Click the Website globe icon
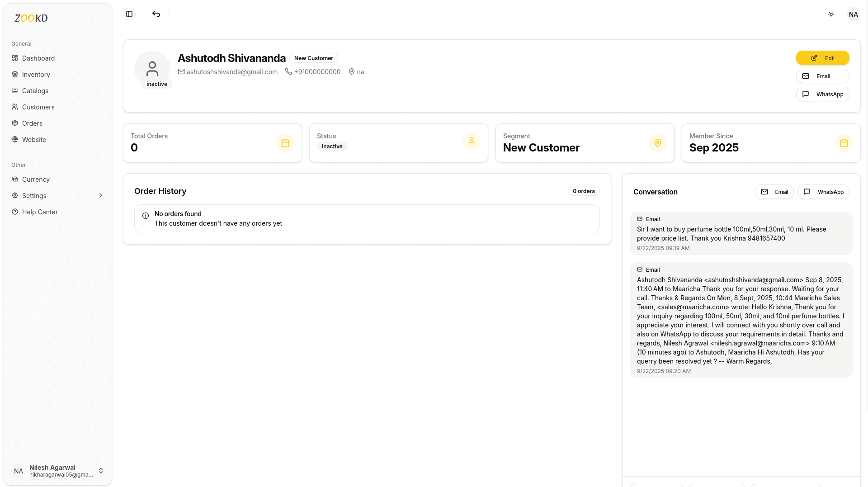 tap(15, 139)
